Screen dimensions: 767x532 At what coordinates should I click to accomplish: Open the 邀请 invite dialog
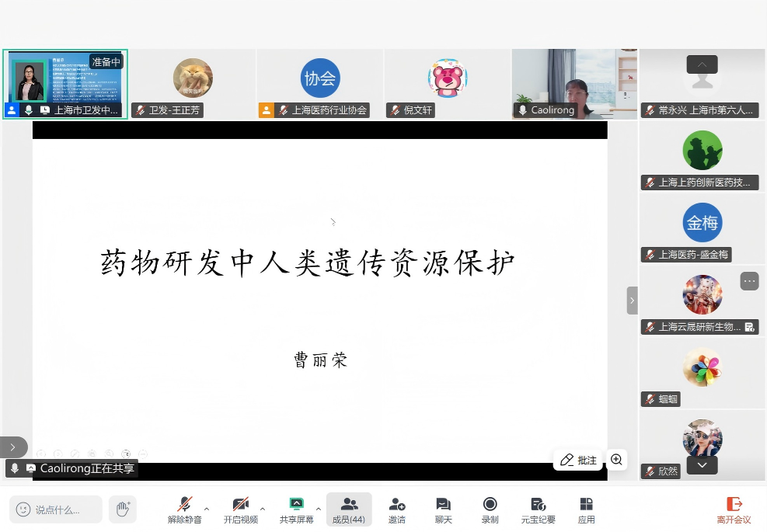coord(396,509)
